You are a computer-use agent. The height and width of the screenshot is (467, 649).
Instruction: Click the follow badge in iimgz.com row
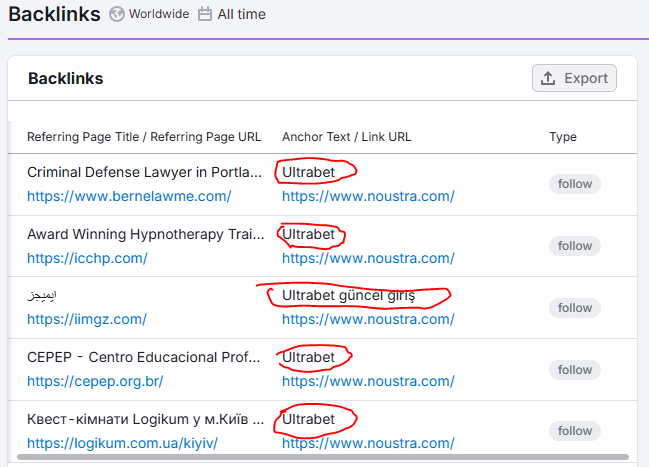click(x=575, y=308)
